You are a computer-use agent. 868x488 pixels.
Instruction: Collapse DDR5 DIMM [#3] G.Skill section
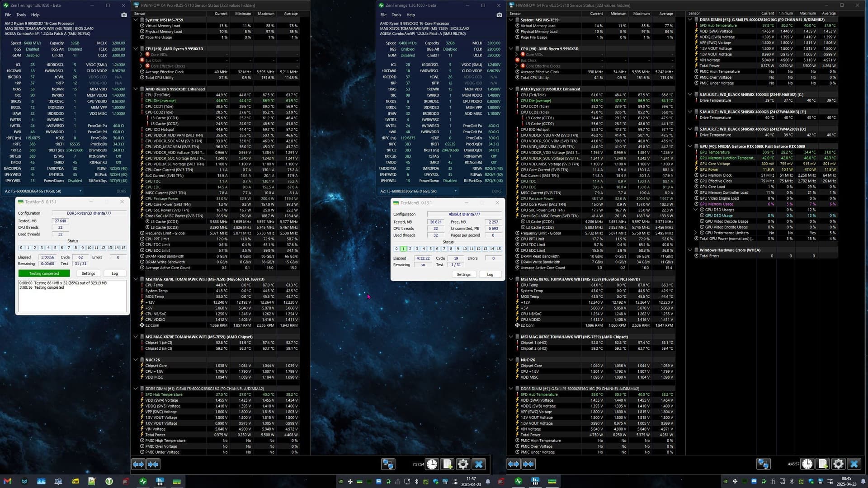[690, 19]
